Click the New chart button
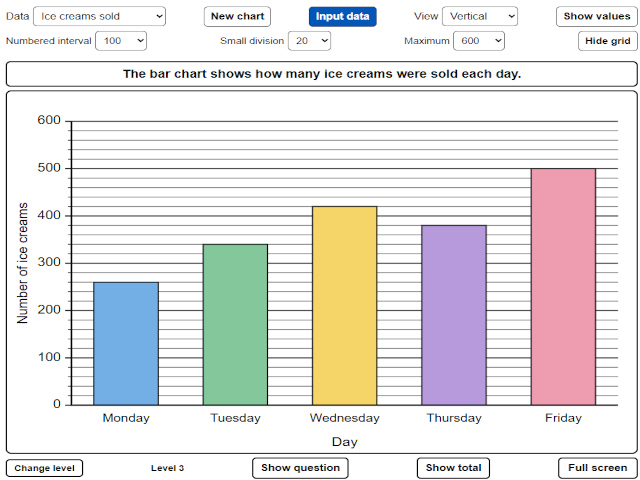 [237, 16]
